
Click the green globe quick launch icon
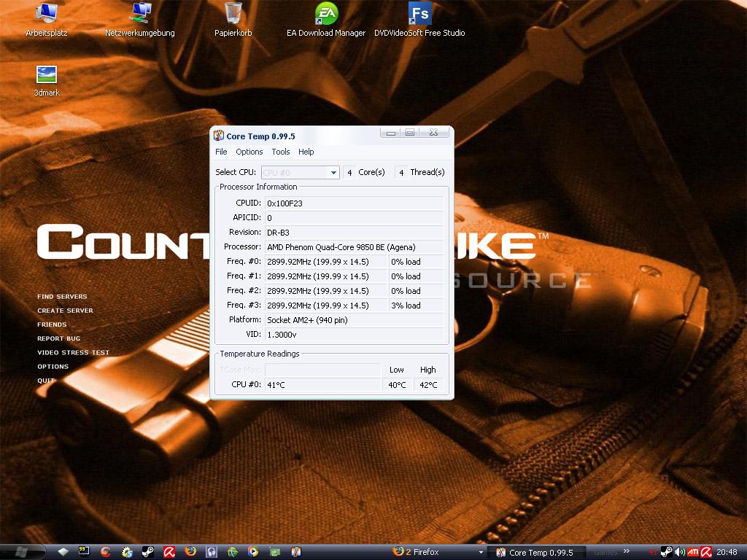click(233, 552)
